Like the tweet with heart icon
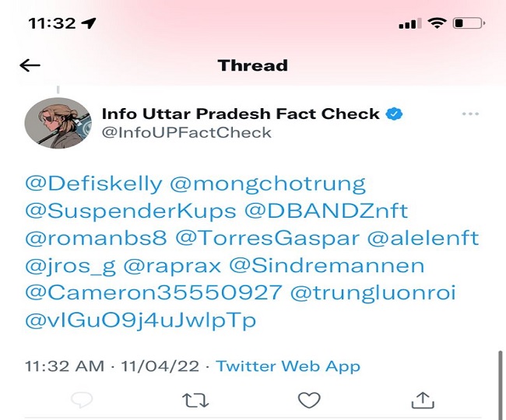The image size is (506, 420). [x=309, y=400]
